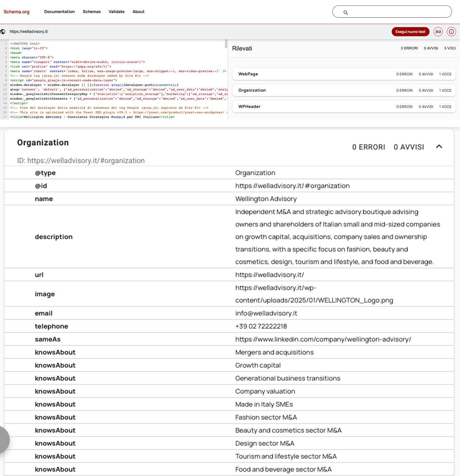460x476 pixels.
Task: Click the description property label
Action: (53, 237)
